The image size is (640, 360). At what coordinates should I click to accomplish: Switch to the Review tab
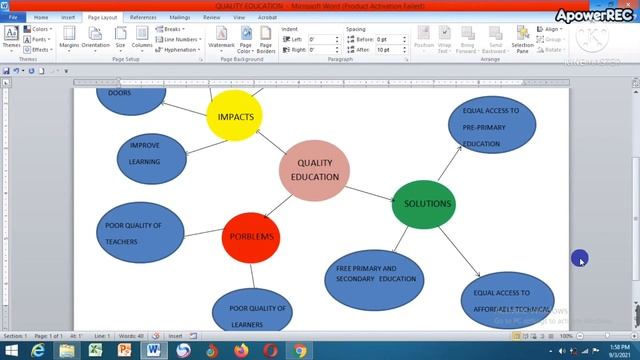(211, 18)
